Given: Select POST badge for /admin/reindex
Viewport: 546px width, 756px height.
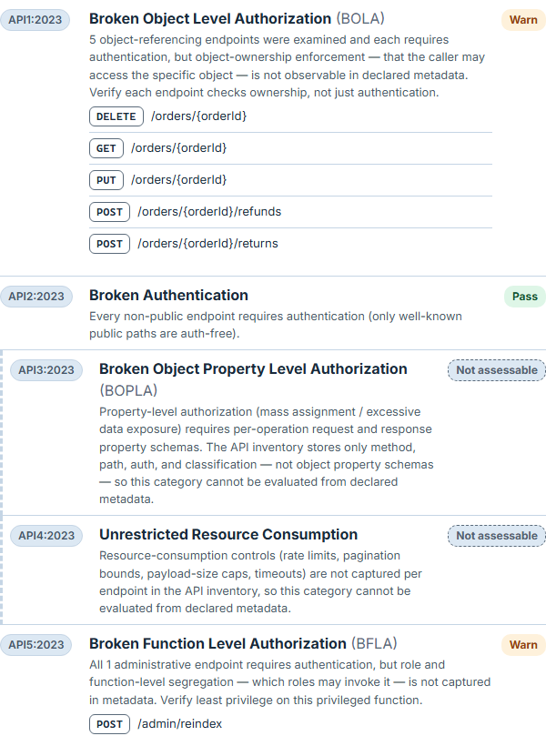Looking at the screenshot, I should point(109,724).
